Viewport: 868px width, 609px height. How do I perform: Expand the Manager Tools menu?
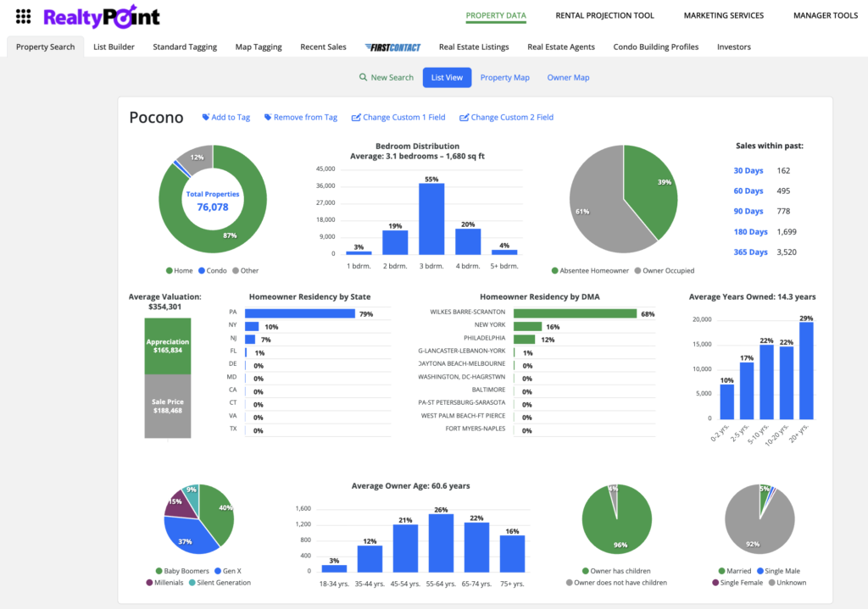[x=825, y=15]
